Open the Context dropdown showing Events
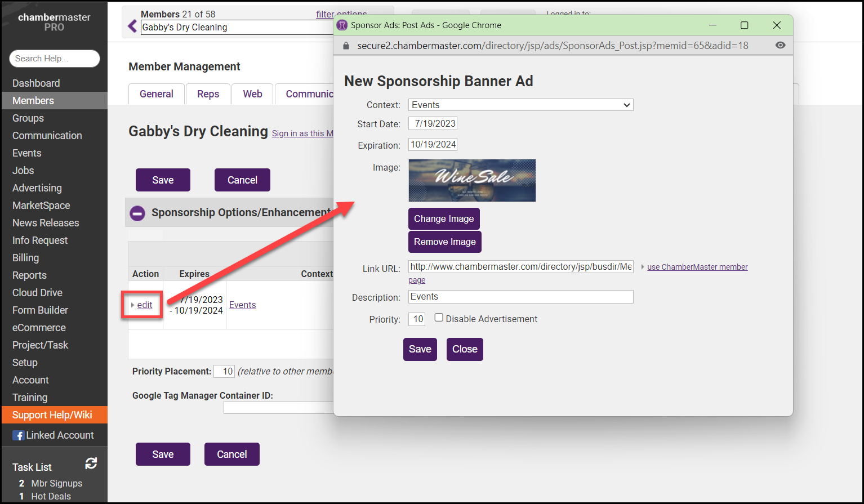864x504 pixels. (520, 105)
